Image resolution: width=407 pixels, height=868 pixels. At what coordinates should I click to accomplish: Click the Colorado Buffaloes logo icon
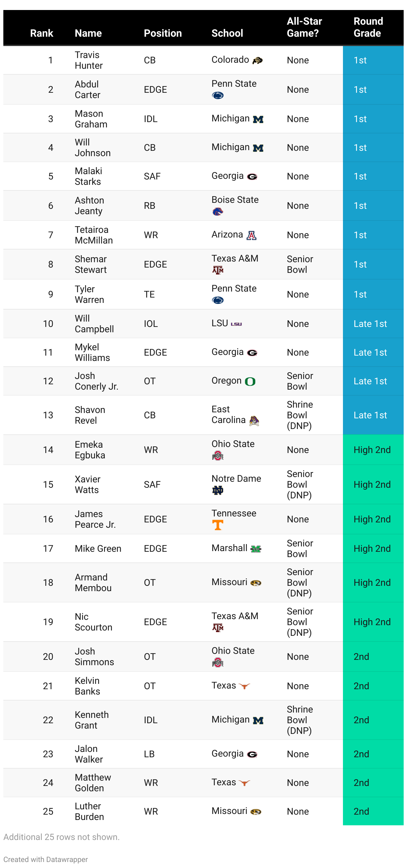[258, 61]
